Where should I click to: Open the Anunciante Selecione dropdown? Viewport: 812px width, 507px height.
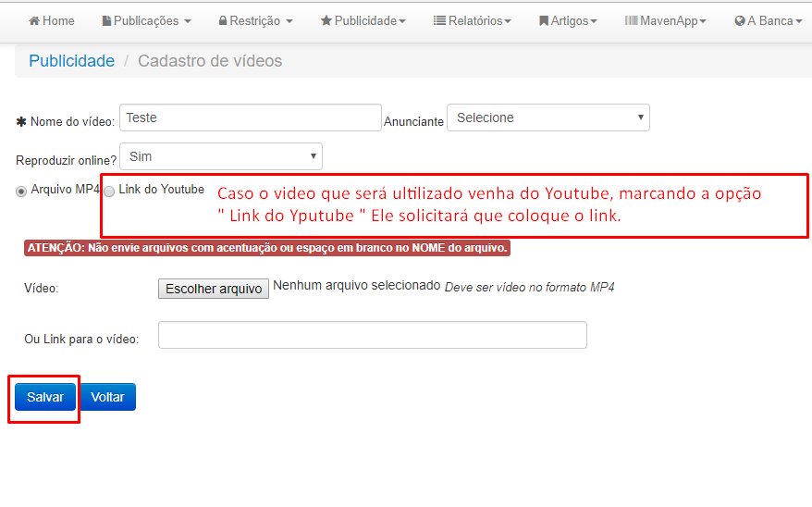click(x=548, y=117)
